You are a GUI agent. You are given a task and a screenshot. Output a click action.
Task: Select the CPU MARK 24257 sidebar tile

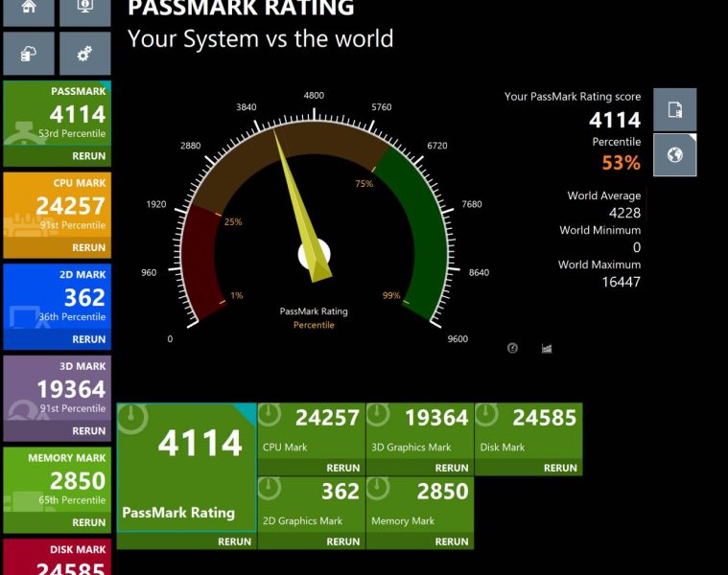(x=58, y=205)
